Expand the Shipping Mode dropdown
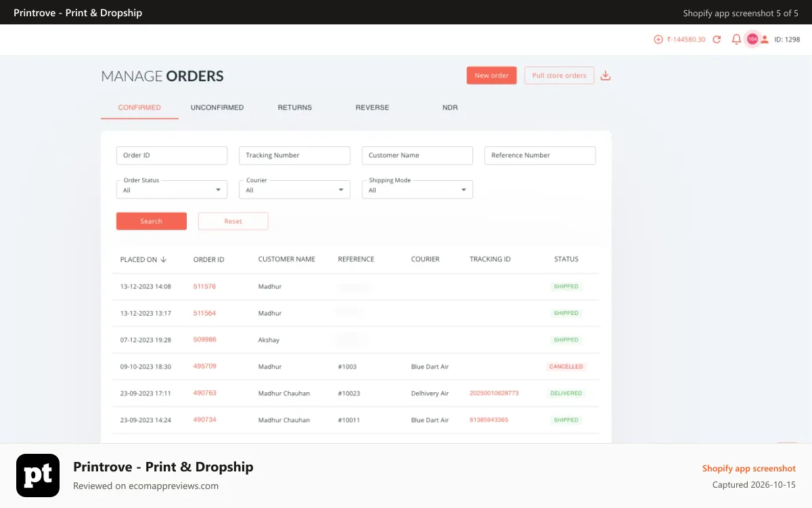This screenshot has width=812, height=508. [x=417, y=190]
